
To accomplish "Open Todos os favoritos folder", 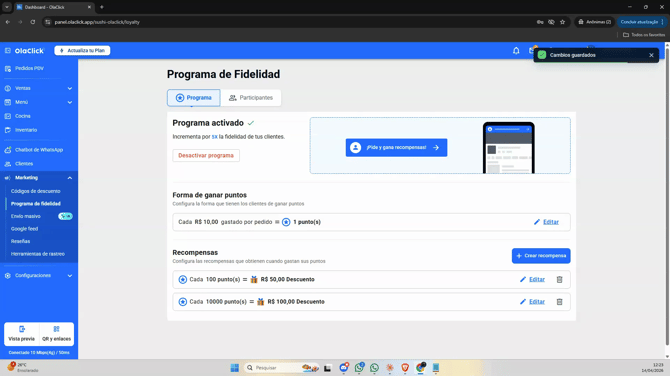I will [x=644, y=35].
